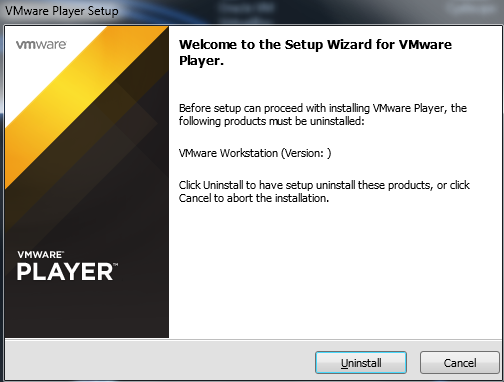The width and height of the screenshot is (504, 382).
Task: Click the large PLAYER wordmark in banner
Action: (67, 272)
